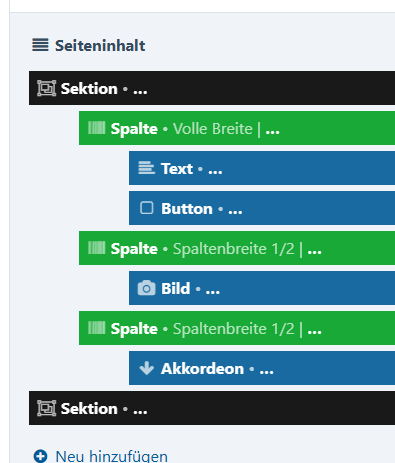Image resolution: width=395 pixels, height=463 pixels.
Task: Click stripes icon of first Spaltenbreite 1/2 column
Action: click(x=97, y=248)
